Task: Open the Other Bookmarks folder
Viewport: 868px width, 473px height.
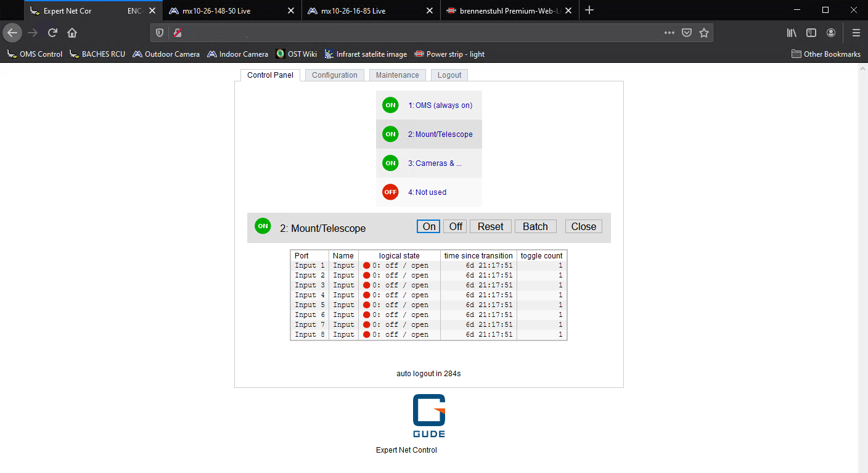Action: pos(825,54)
